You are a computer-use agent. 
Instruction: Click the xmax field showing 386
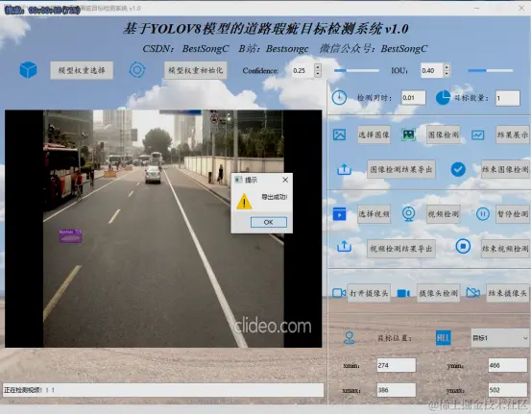click(396, 390)
